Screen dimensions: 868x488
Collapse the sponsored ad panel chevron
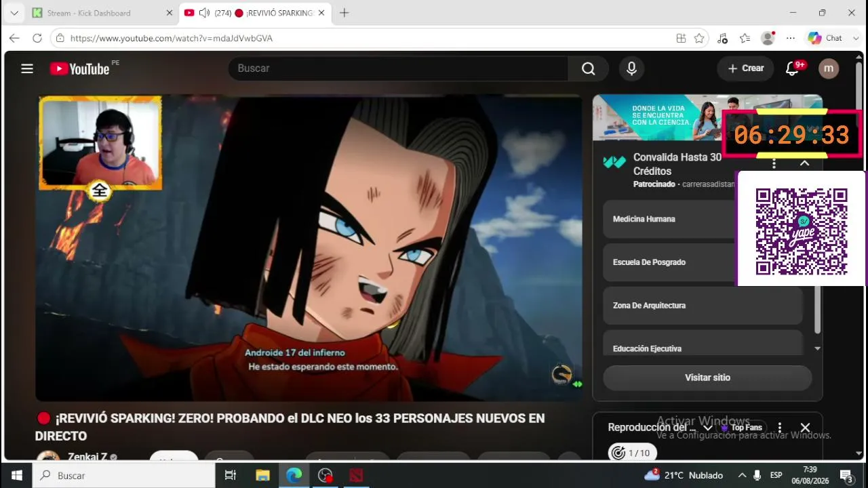click(804, 163)
